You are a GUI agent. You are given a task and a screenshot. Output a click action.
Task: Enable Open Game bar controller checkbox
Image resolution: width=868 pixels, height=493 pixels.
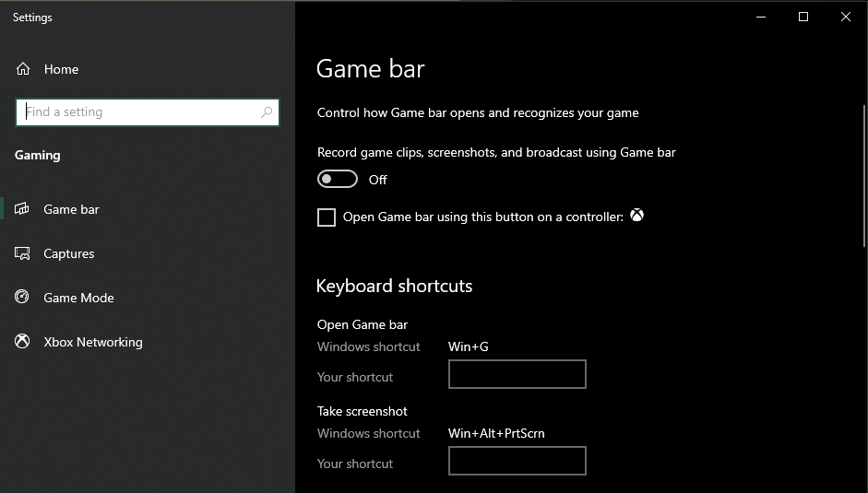327,217
